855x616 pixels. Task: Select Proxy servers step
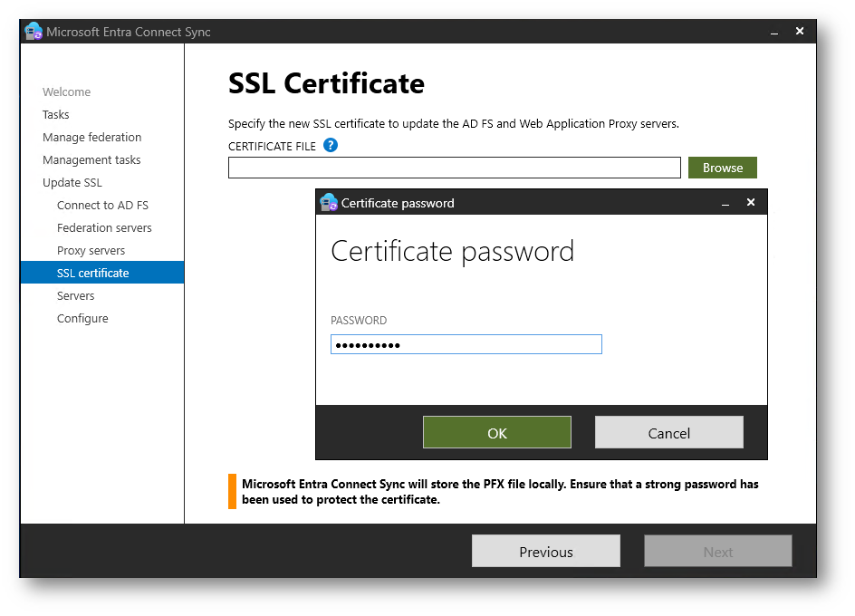pyautogui.click(x=91, y=250)
